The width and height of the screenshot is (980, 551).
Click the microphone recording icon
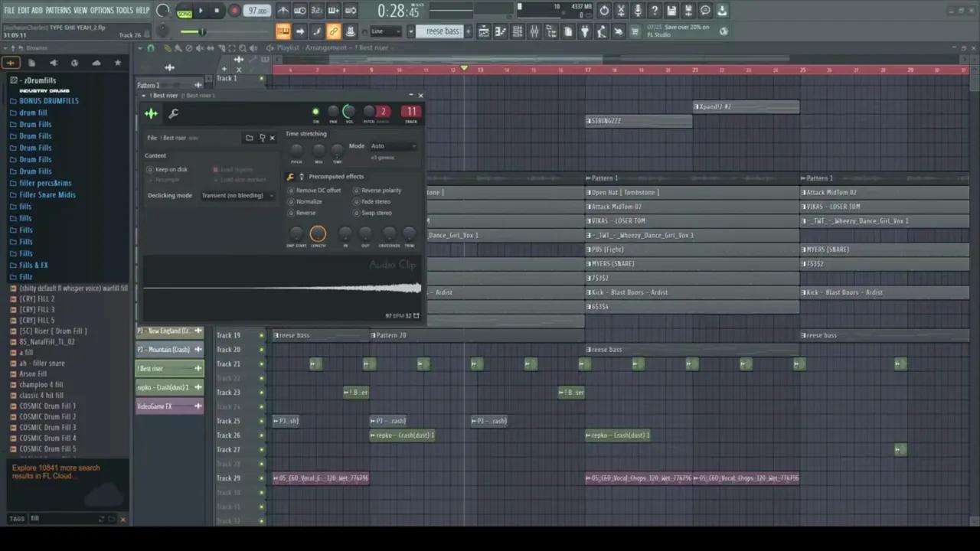(638, 11)
